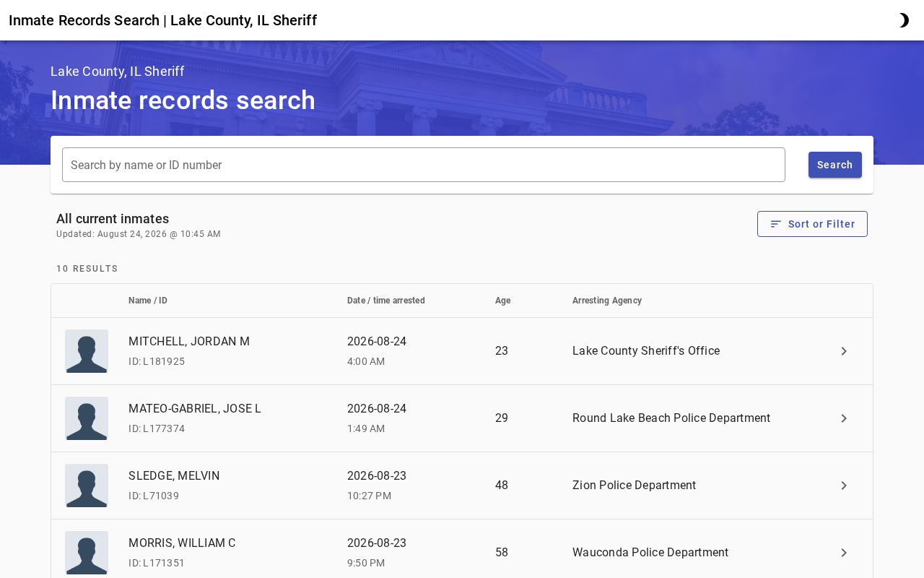Click age 48 in Sledge row
This screenshot has width=924, height=578.
click(502, 486)
